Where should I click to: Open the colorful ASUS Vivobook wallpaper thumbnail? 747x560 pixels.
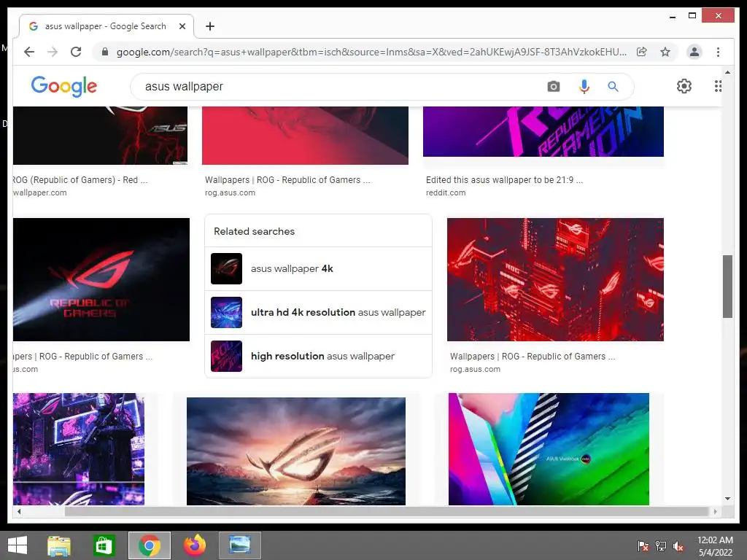pyautogui.click(x=549, y=449)
